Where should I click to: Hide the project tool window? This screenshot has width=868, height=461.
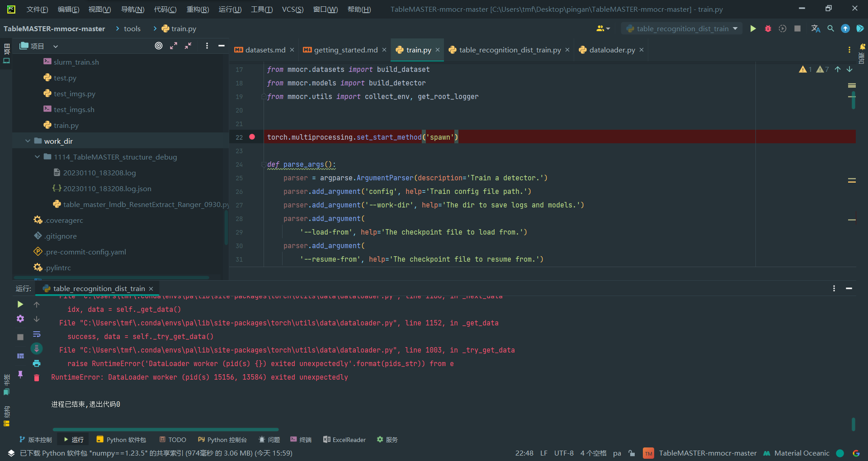click(222, 46)
